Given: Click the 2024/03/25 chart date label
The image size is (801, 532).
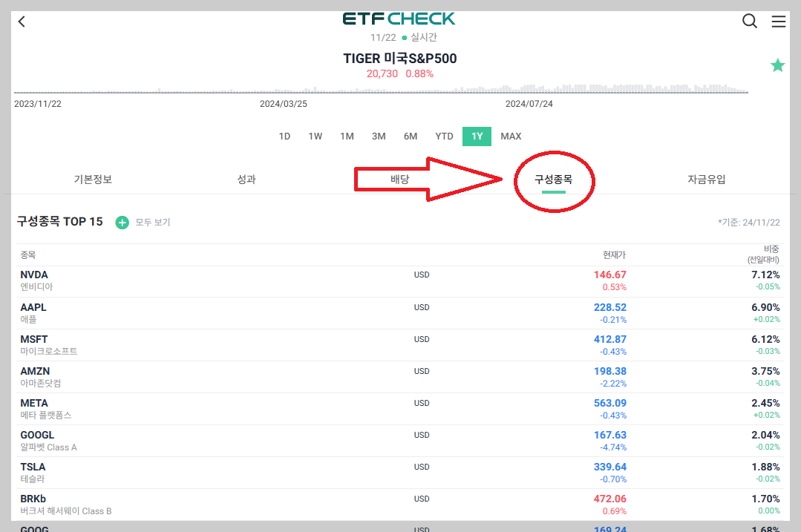Looking at the screenshot, I should coord(284,104).
